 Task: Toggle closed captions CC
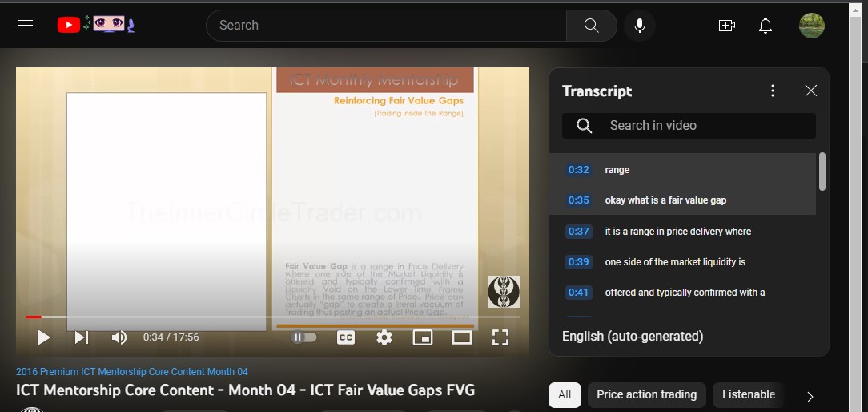[x=346, y=337]
